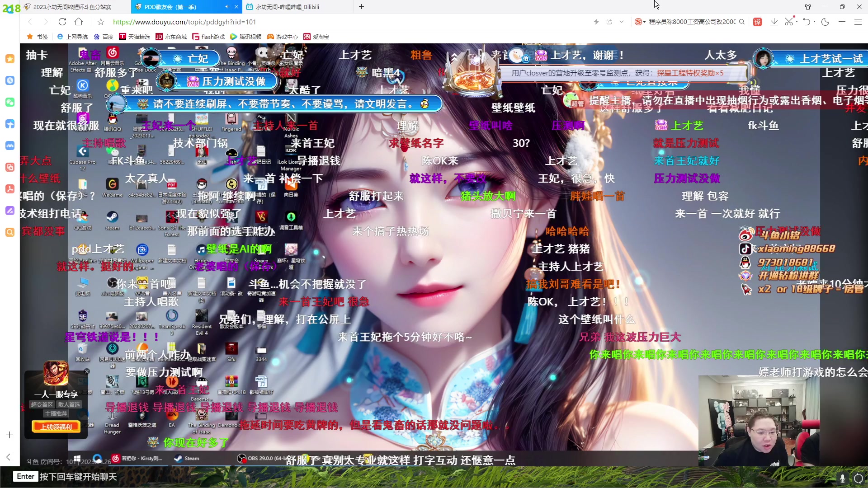Click the orange search sidebar icon
The width and height of the screenshot is (868, 488).
pyautogui.click(x=9, y=232)
